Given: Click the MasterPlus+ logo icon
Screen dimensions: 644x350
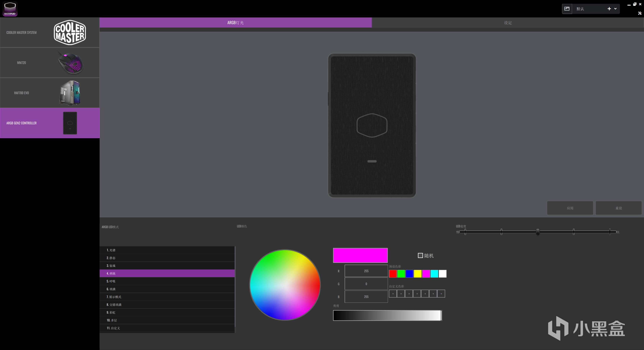Looking at the screenshot, I should pos(10,9).
